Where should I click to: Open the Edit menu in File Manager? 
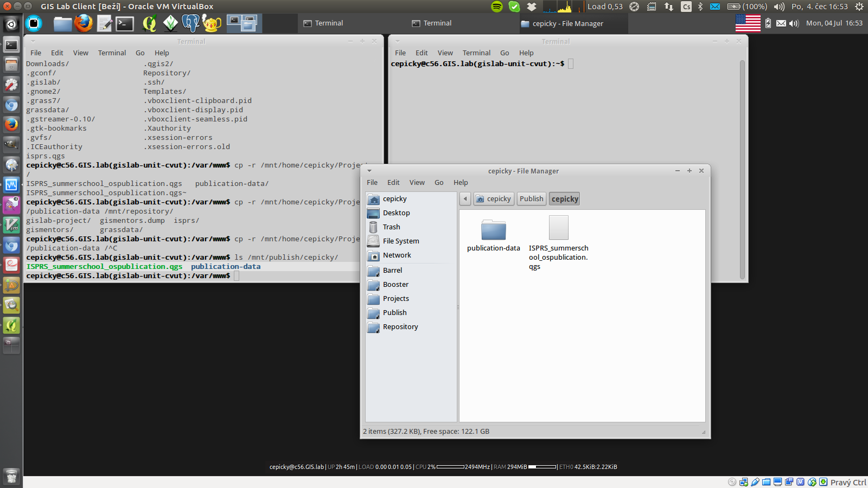point(393,183)
